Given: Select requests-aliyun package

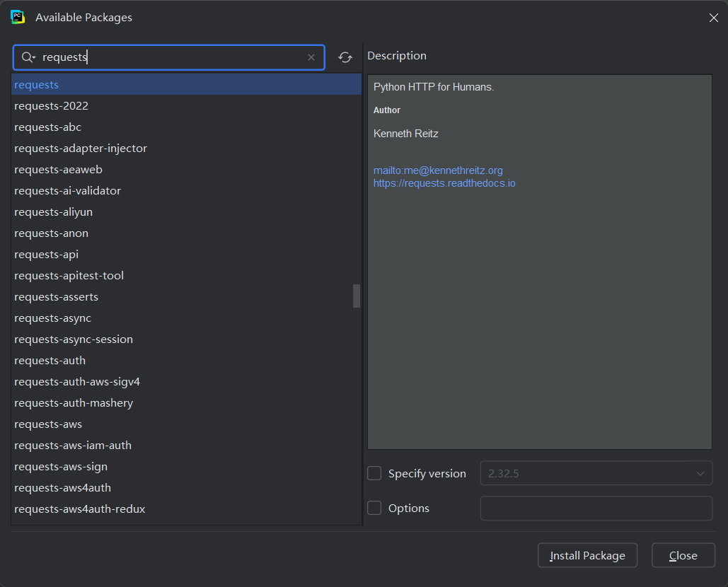Looking at the screenshot, I should tap(186, 212).
